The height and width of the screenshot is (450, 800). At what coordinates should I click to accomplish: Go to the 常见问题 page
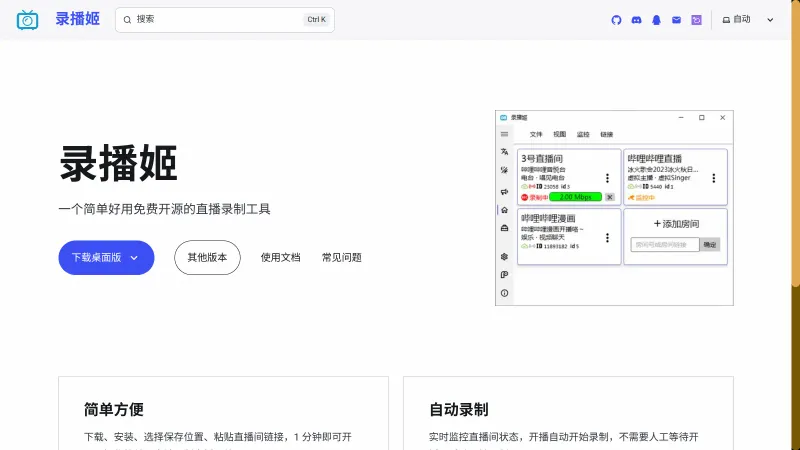341,257
